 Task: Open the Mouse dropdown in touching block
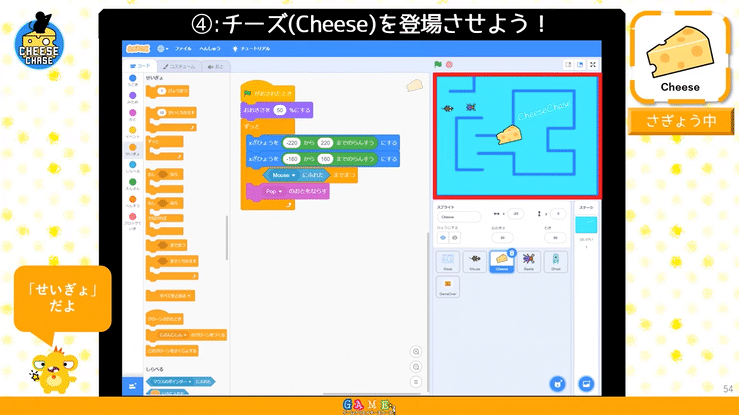(284, 175)
